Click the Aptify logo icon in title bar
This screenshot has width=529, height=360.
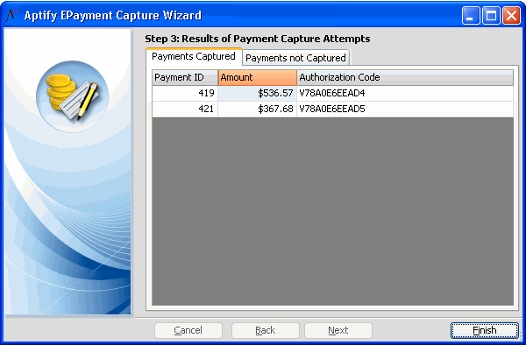[x=11, y=15]
